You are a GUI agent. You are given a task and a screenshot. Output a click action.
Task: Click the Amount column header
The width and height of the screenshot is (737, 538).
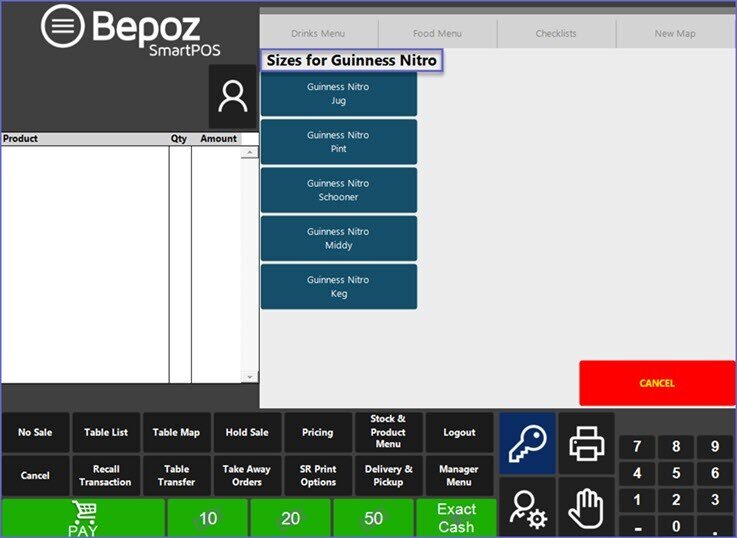pyautogui.click(x=219, y=139)
